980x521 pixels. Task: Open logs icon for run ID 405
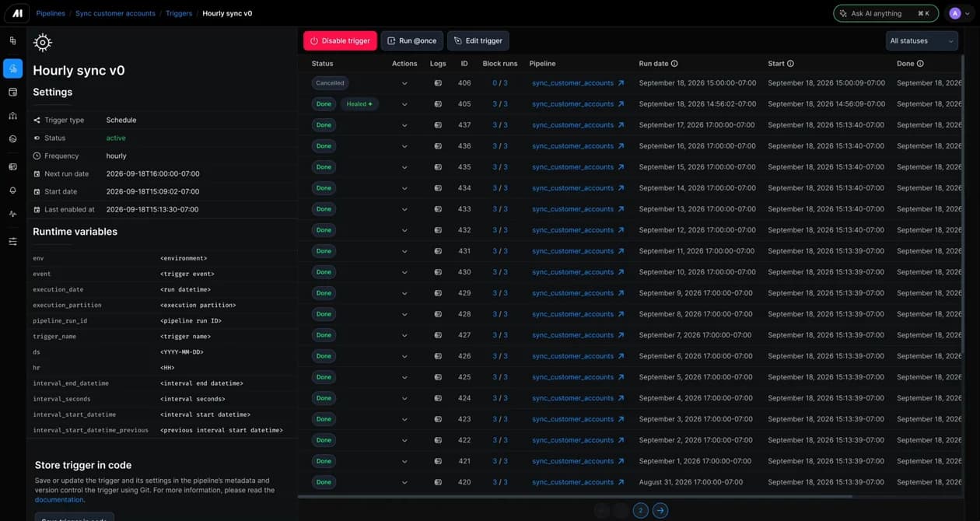coord(438,104)
